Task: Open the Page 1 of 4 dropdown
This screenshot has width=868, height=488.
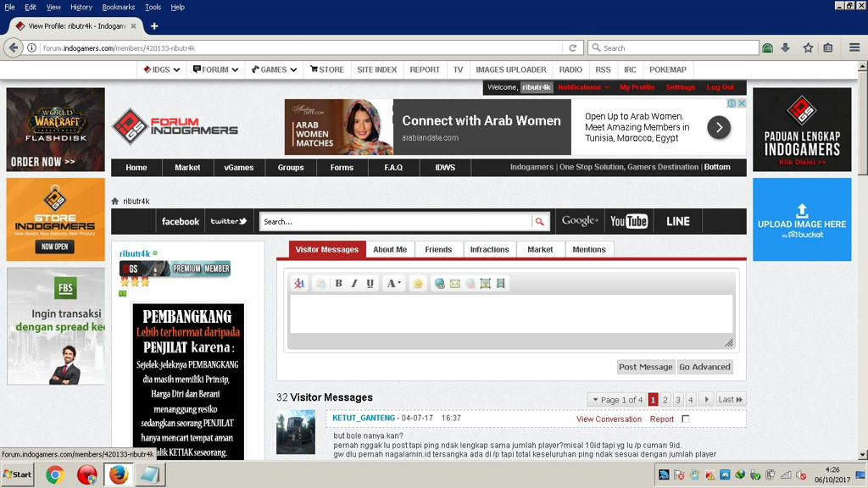Action: point(617,400)
